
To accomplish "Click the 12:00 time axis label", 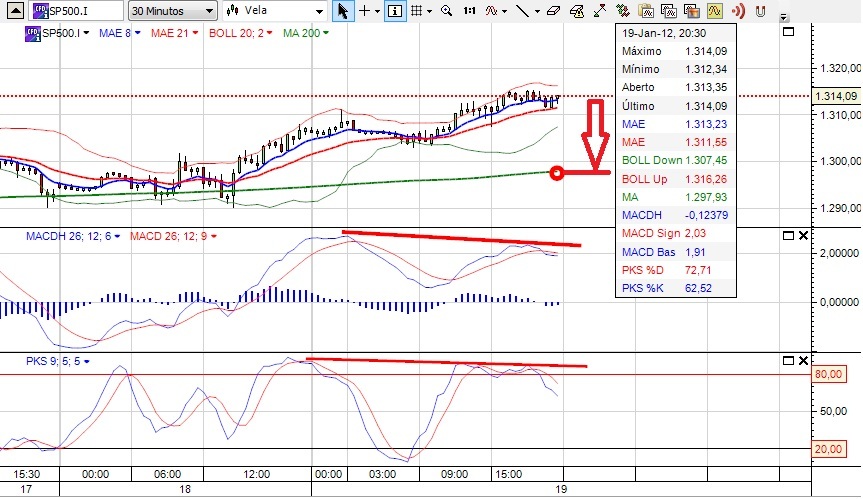I will [256, 474].
